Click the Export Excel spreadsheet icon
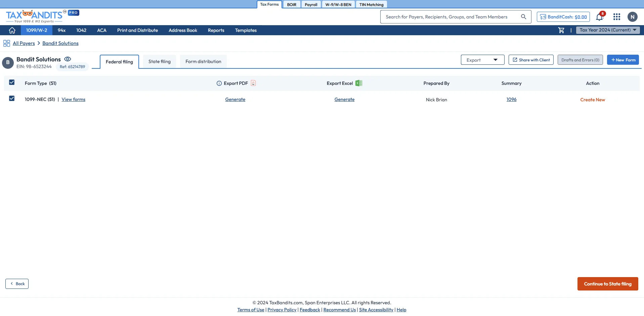The width and height of the screenshot is (644, 316). (x=359, y=83)
